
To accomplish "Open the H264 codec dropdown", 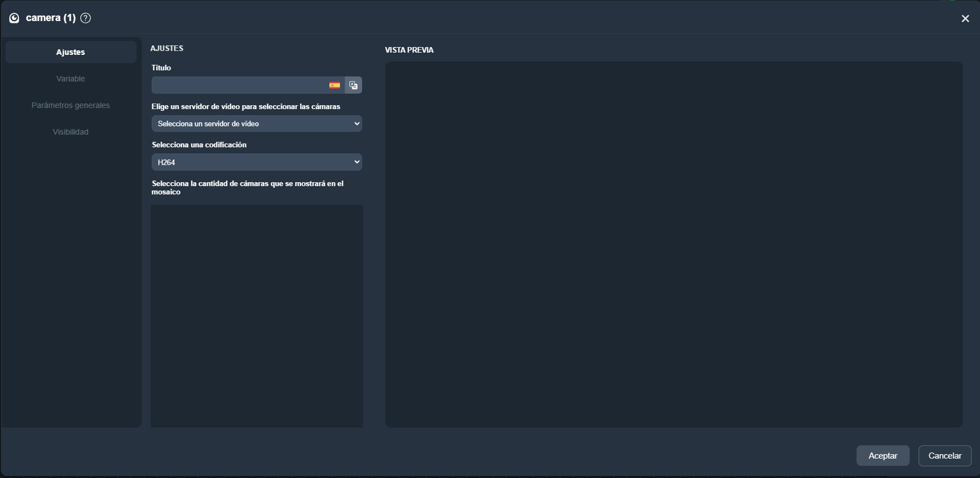I will tap(256, 162).
